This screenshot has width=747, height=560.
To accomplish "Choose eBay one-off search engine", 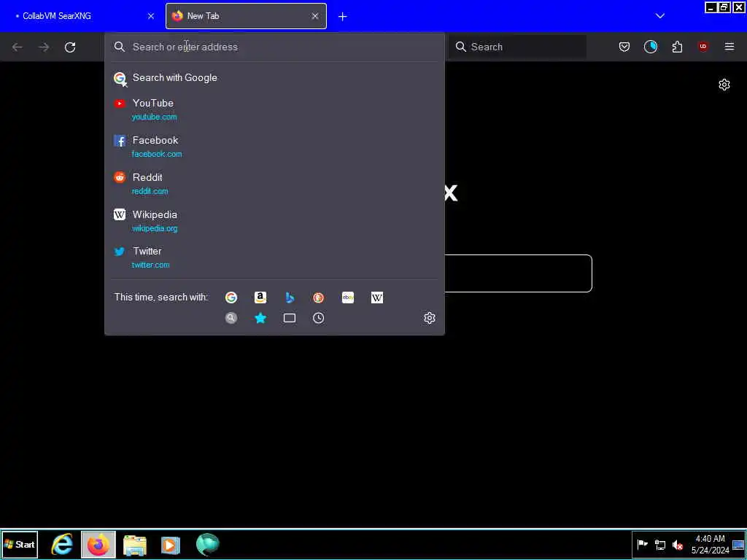I will (348, 297).
